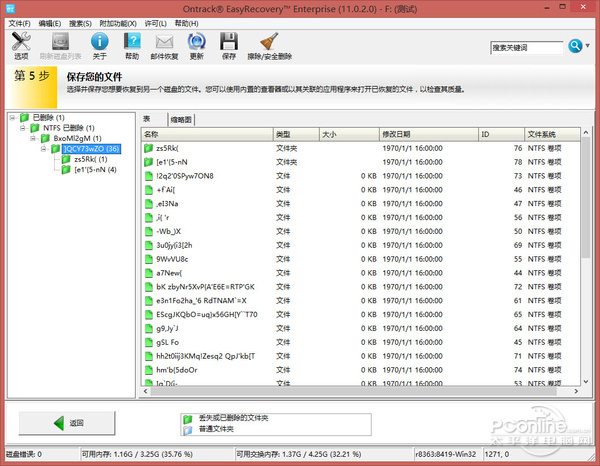Select tree folder zs5Rk( (1)
The height and width of the screenshot is (466, 600).
(x=91, y=159)
